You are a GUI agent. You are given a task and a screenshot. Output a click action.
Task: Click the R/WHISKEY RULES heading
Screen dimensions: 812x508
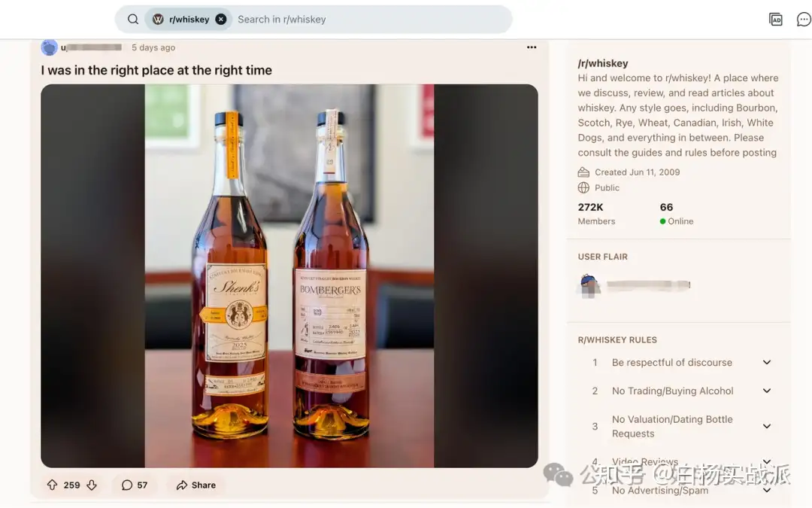coord(617,339)
